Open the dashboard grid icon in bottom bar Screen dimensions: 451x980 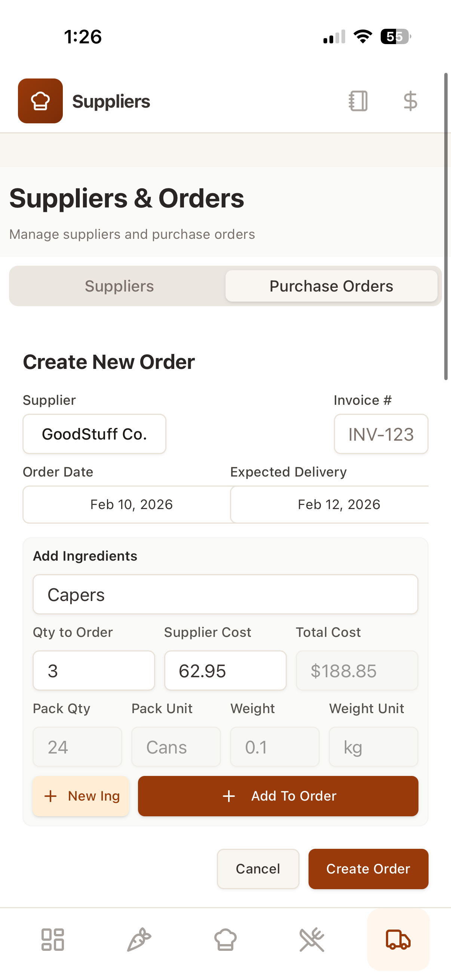point(52,939)
